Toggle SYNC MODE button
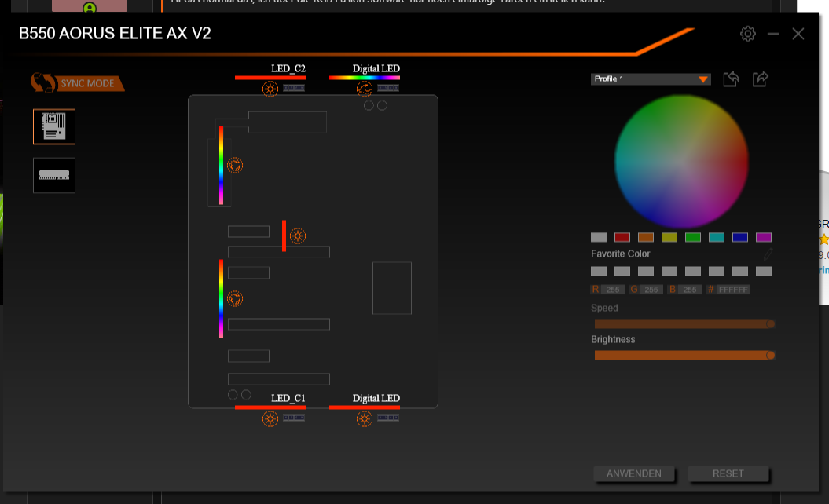 coord(78,83)
